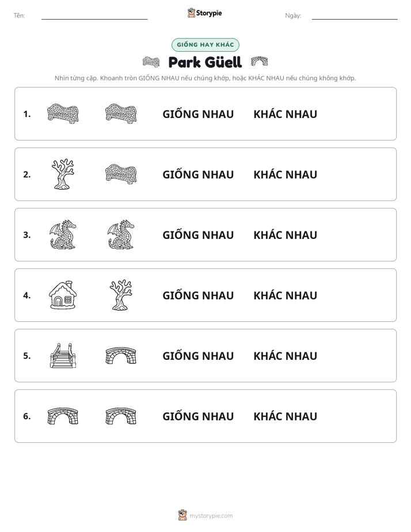Click the tree icon in row 2
This screenshot has width=411, height=532.
pyautogui.click(x=63, y=174)
